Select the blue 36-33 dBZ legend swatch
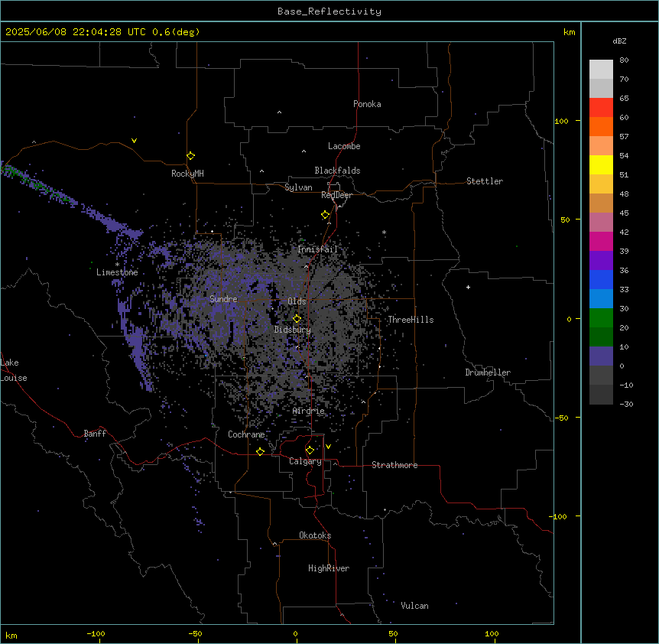The width and height of the screenshot is (659, 644). pyautogui.click(x=601, y=279)
